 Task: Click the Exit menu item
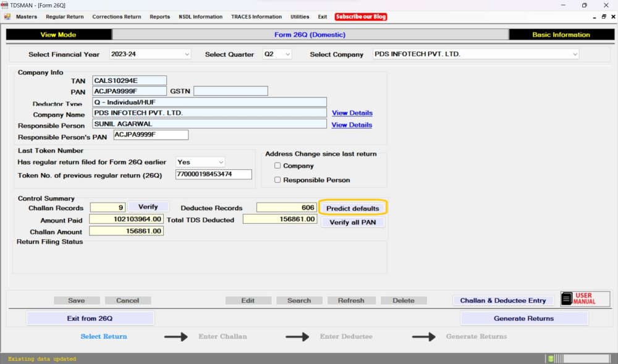tap(323, 17)
